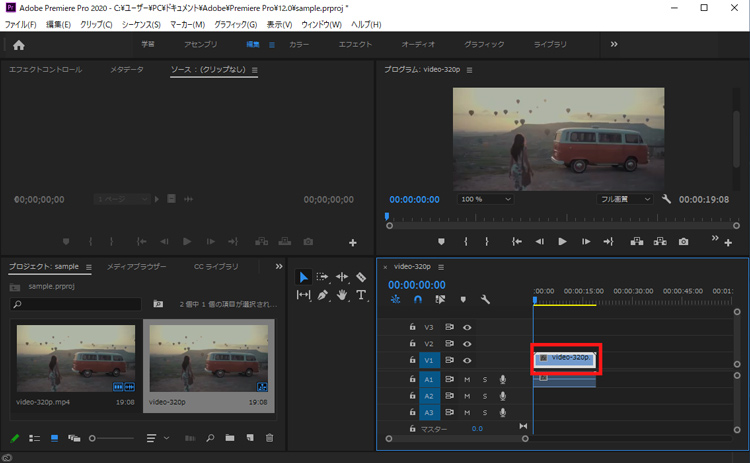Select the video-320p.mp4 thumbnail
This screenshot has width=750, height=463.
tap(75, 358)
